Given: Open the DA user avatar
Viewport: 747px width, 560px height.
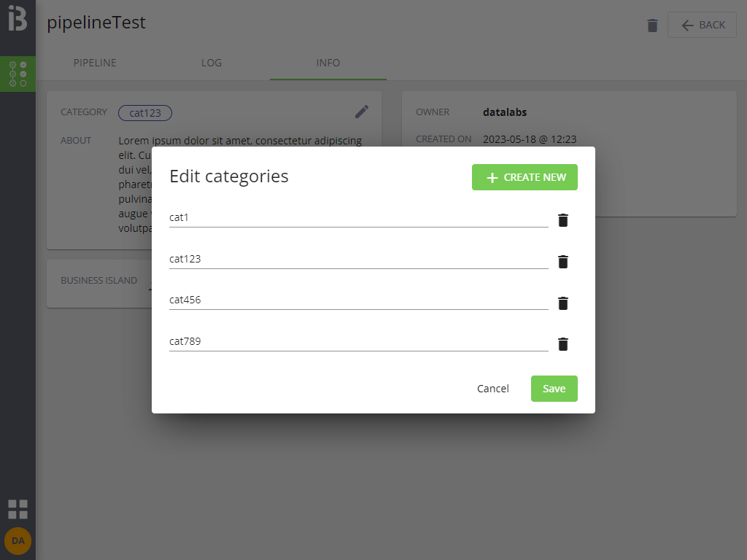Looking at the screenshot, I should point(18,540).
